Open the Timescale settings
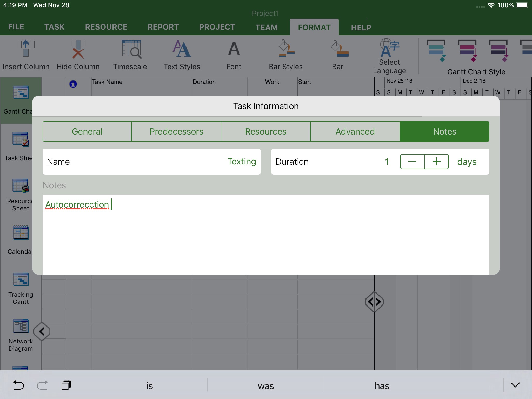The height and width of the screenshot is (399, 532). (130, 55)
